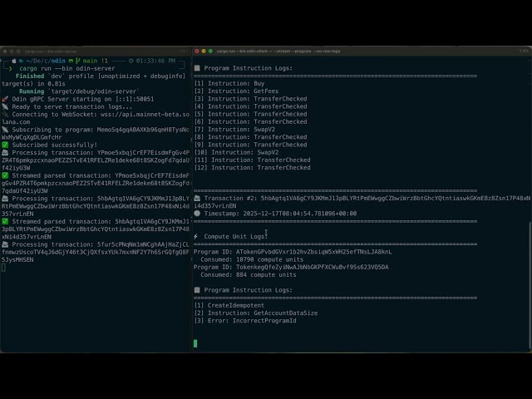Click '[4] Instruction: TransferChecked' line
This screenshot has height=399, width=532.
(251, 106)
